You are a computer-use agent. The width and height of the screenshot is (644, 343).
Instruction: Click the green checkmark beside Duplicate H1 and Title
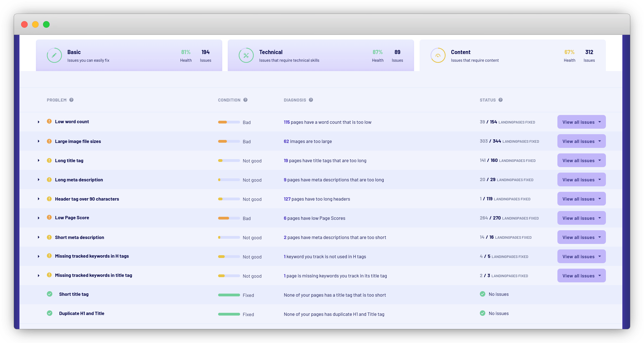point(50,313)
